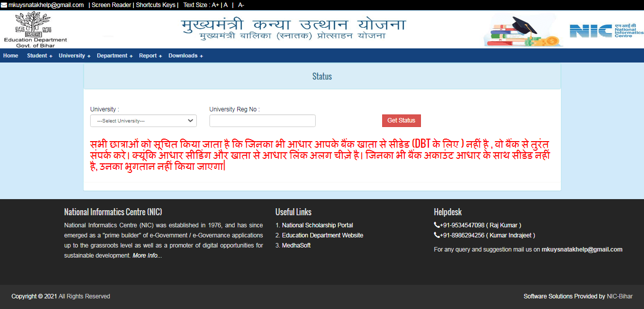
Task: Click the phone icon beside Raj Kumar's number
Action: (x=436, y=225)
